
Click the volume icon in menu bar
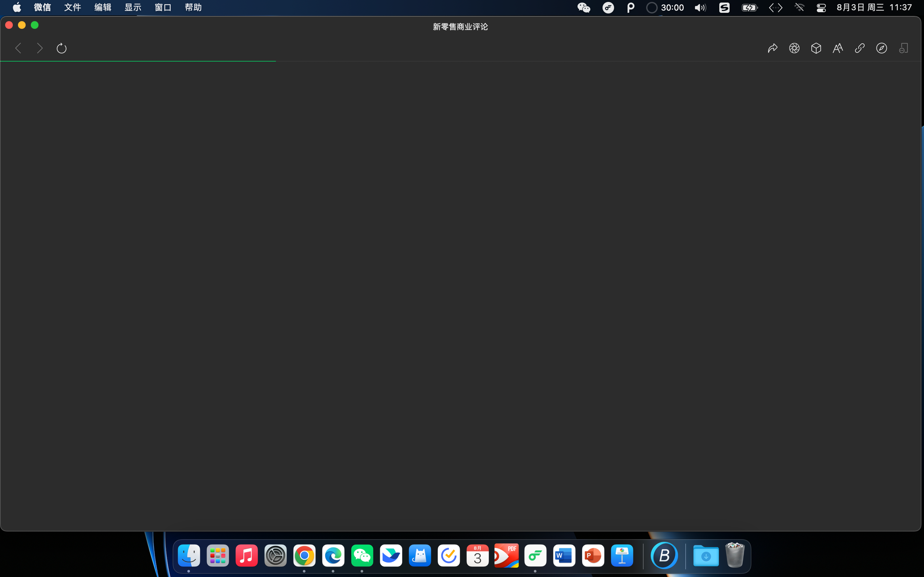pyautogui.click(x=700, y=8)
